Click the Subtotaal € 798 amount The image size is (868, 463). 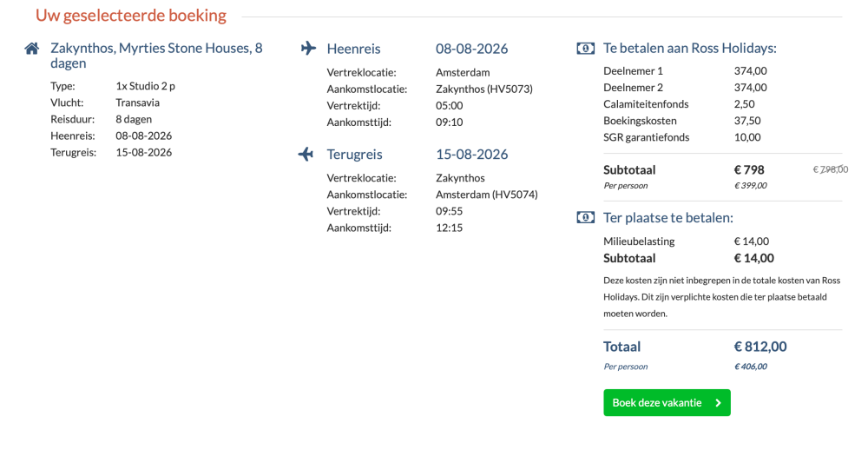click(749, 170)
